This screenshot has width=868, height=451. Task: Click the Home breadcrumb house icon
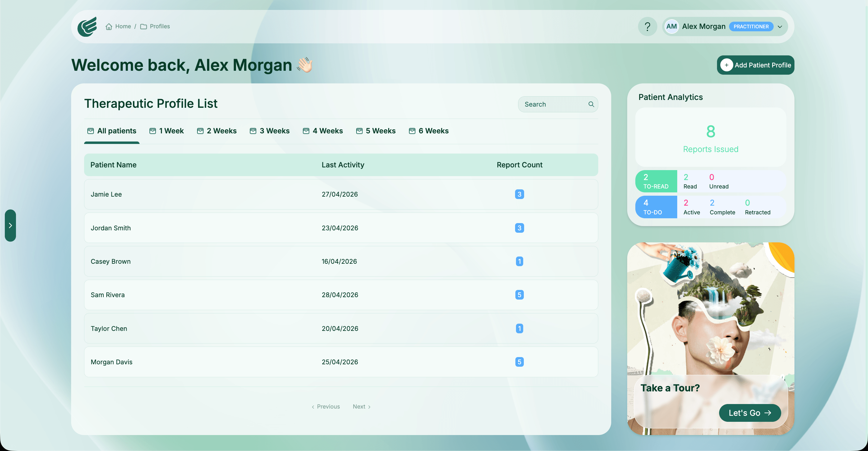click(109, 26)
